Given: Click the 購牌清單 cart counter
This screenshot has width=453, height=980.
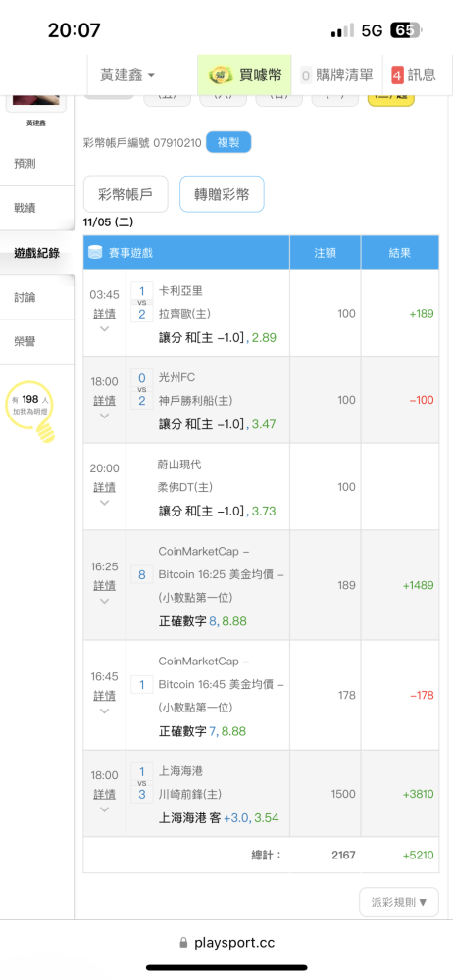Looking at the screenshot, I should click(x=336, y=75).
